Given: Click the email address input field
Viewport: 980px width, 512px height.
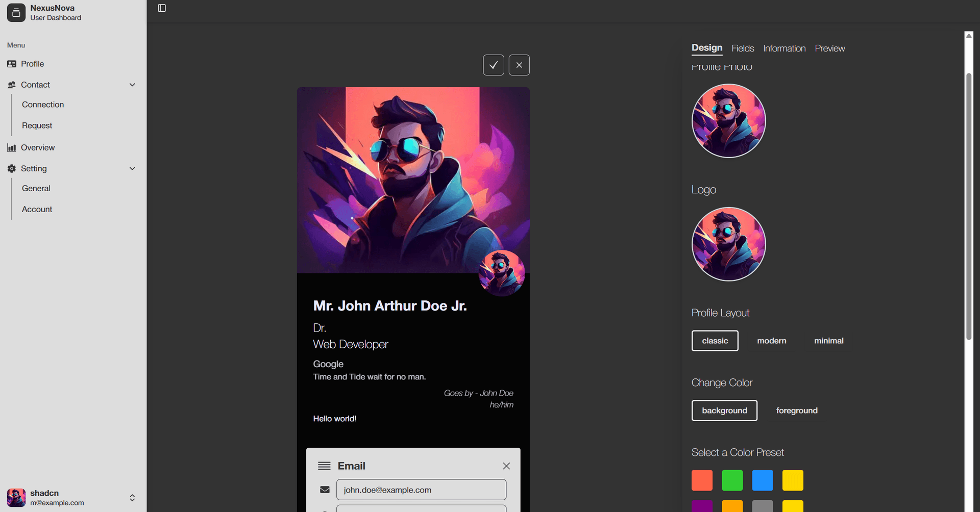Looking at the screenshot, I should coord(421,490).
